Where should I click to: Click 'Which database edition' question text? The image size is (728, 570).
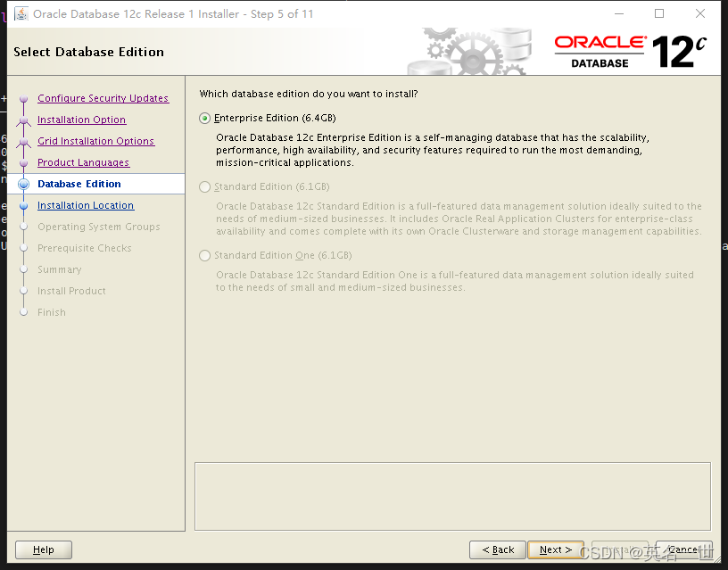pos(309,94)
